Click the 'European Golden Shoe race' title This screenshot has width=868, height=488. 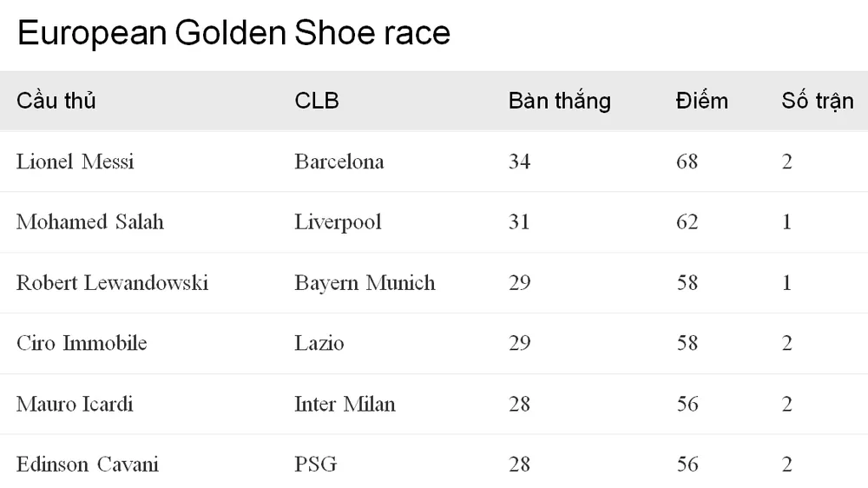pos(233,33)
